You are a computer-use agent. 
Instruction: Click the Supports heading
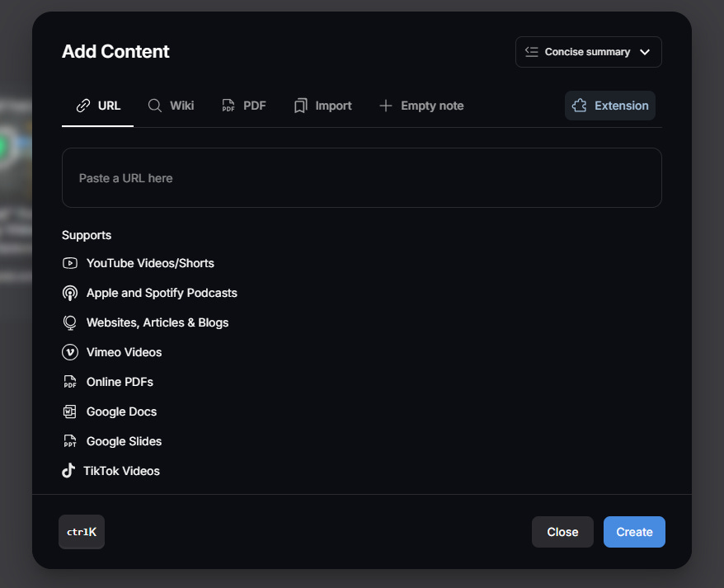point(87,235)
